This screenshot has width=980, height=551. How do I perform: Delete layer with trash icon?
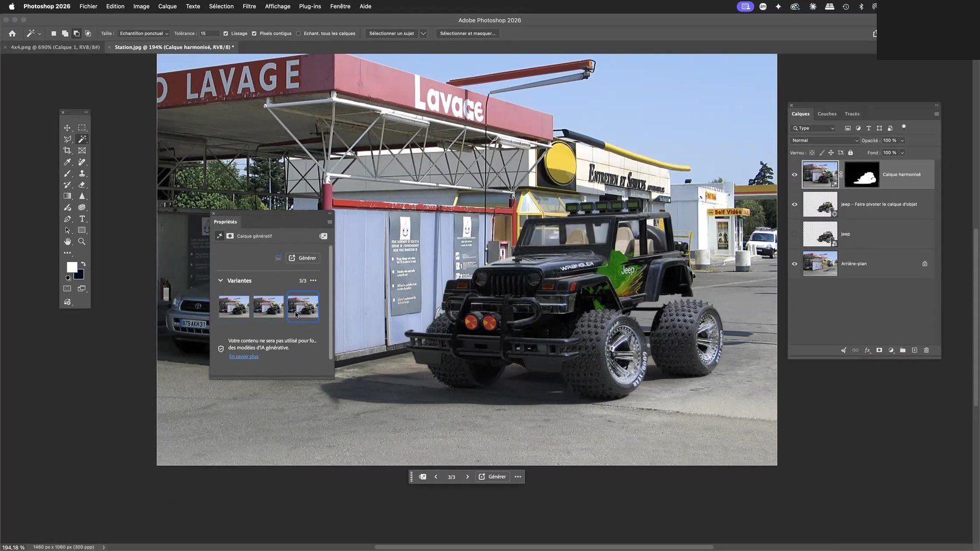pyautogui.click(x=926, y=350)
